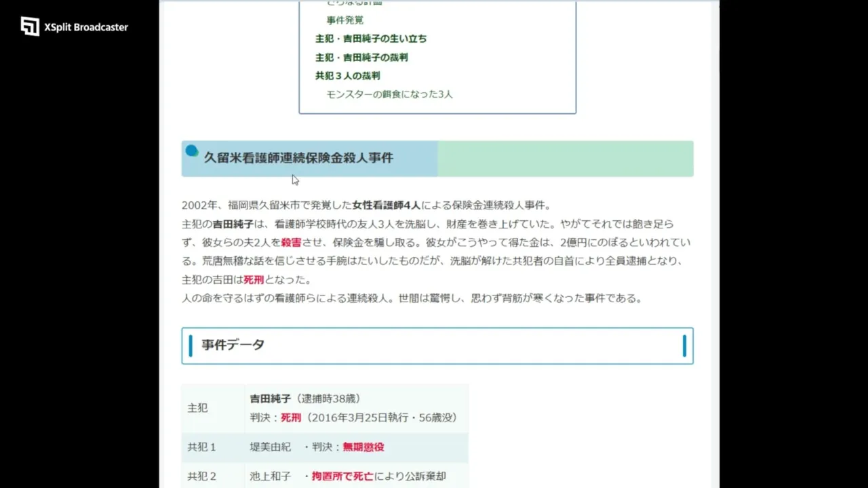Click the bold 女性看護師4人 text

tap(386, 205)
